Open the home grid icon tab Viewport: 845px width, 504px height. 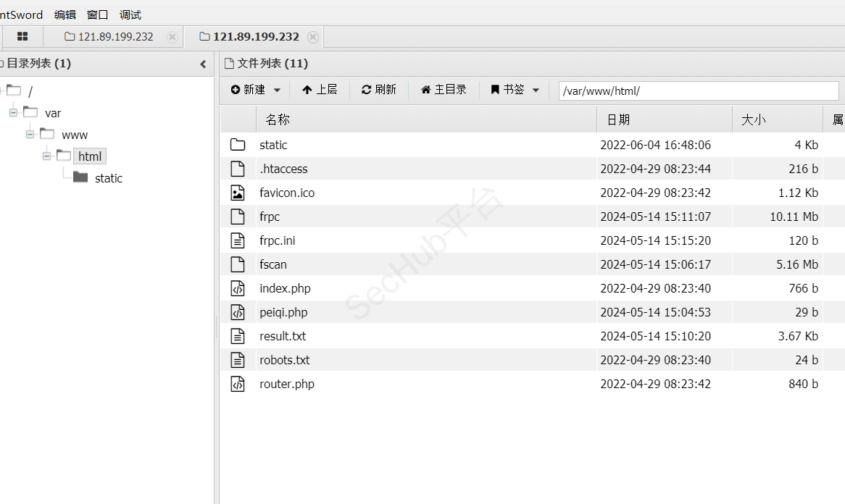22,37
